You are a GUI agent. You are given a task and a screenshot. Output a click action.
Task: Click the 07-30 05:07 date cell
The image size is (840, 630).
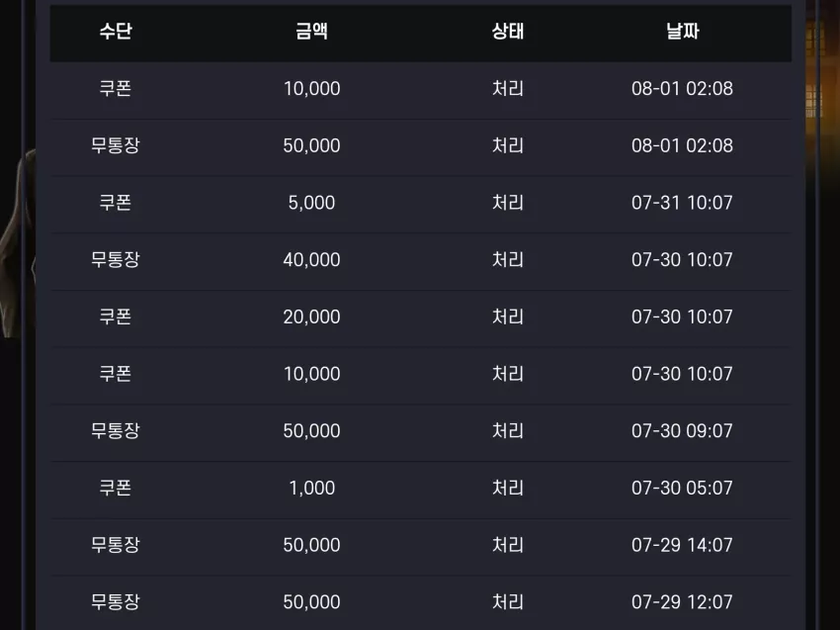(682, 488)
